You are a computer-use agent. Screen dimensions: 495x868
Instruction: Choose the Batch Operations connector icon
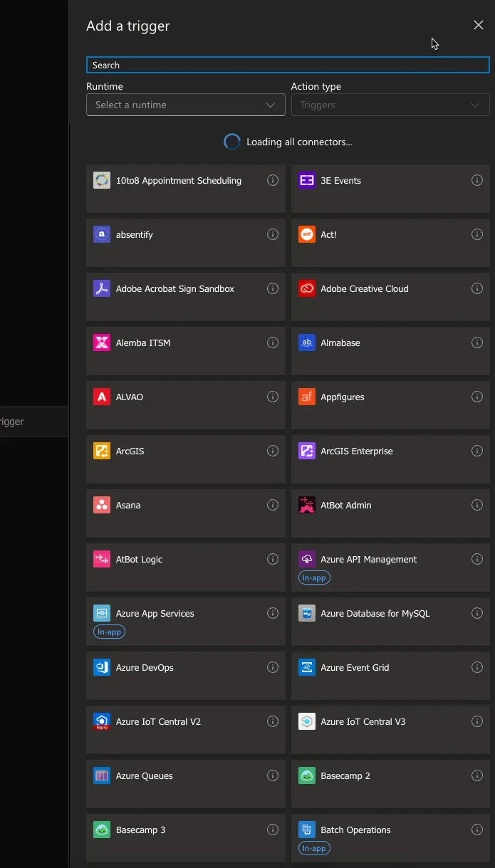(x=307, y=830)
